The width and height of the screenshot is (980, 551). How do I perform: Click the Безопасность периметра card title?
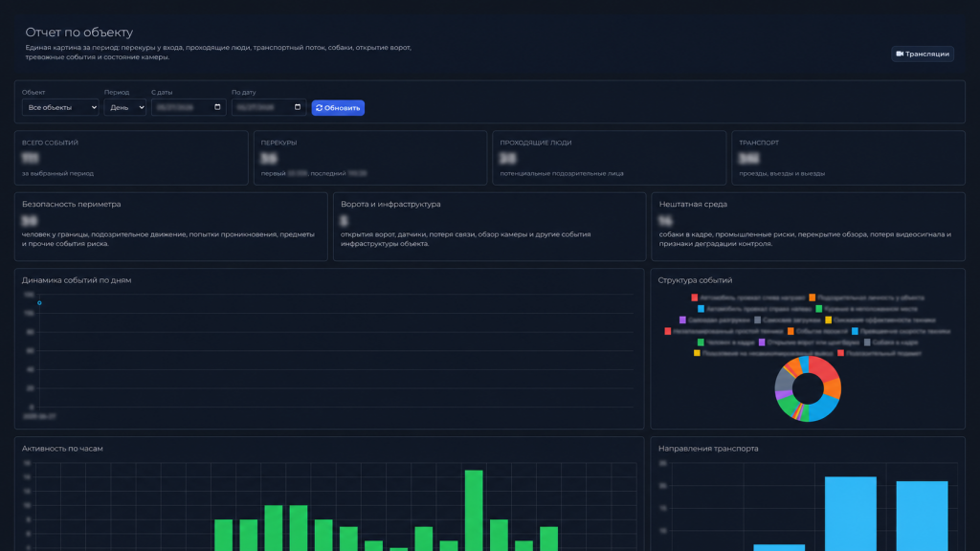point(71,205)
